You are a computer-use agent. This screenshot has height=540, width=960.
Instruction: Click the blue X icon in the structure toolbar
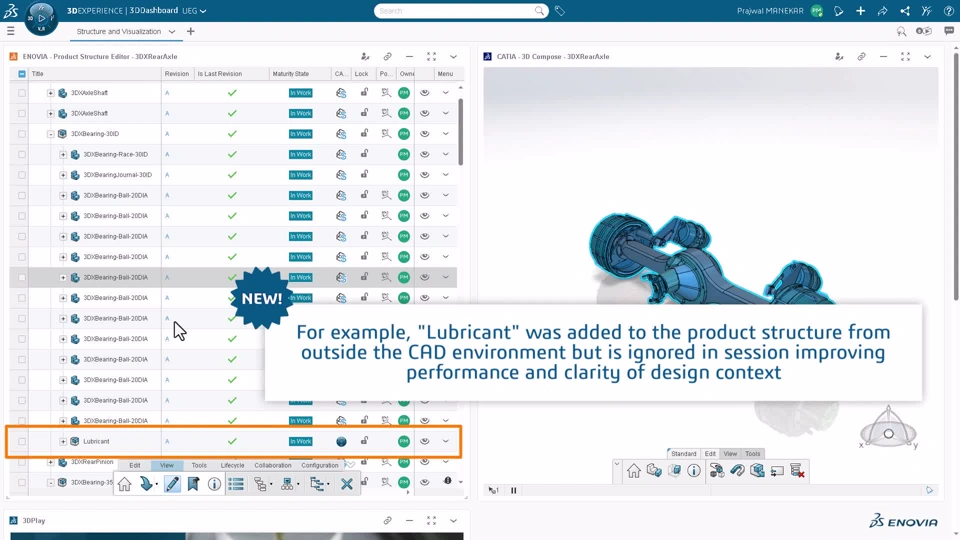[x=347, y=484]
